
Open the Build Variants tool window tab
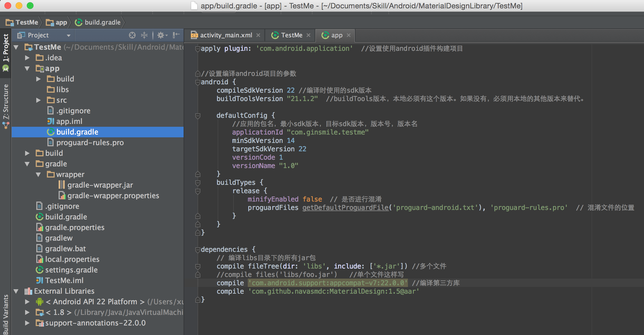6,314
